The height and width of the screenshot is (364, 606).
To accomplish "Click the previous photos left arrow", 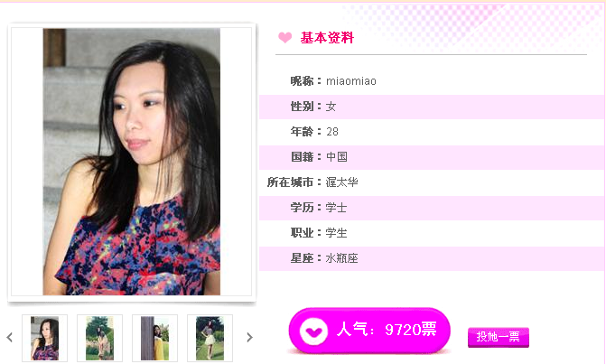I will coord(10,337).
